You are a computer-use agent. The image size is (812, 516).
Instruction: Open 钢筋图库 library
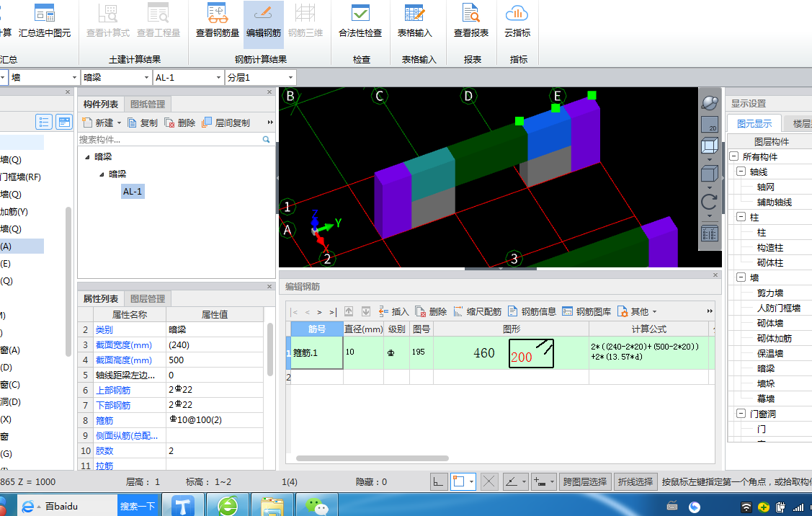[586, 311]
